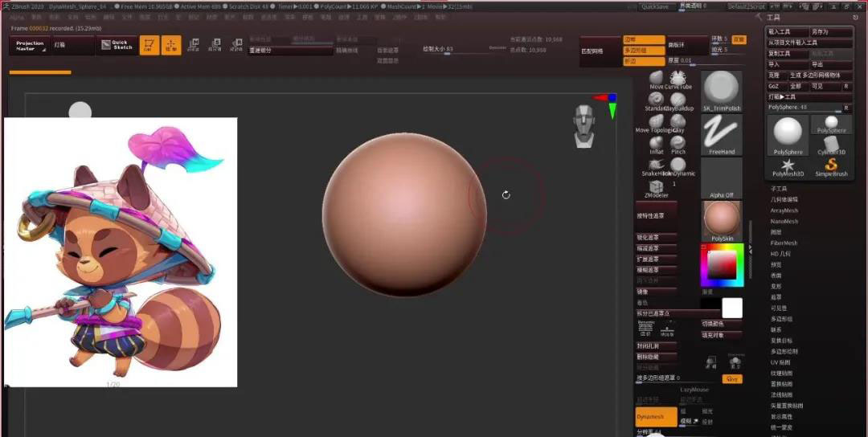Open the Alpha menu in menu bar
The image size is (868, 437).
(x=17, y=17)
